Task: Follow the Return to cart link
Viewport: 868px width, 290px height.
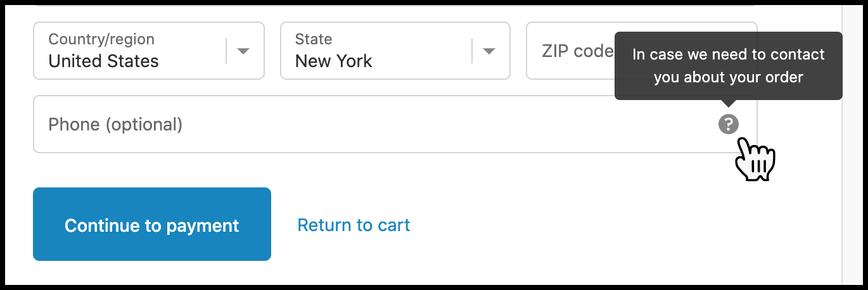Action: click(x=354, y=225)
